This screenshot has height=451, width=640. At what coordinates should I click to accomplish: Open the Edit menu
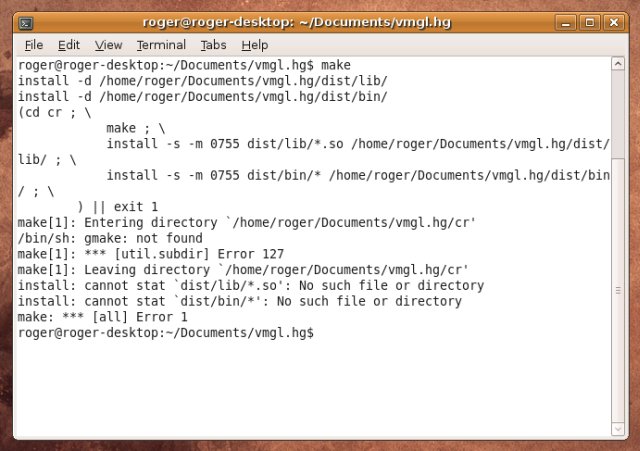(69, 45)
